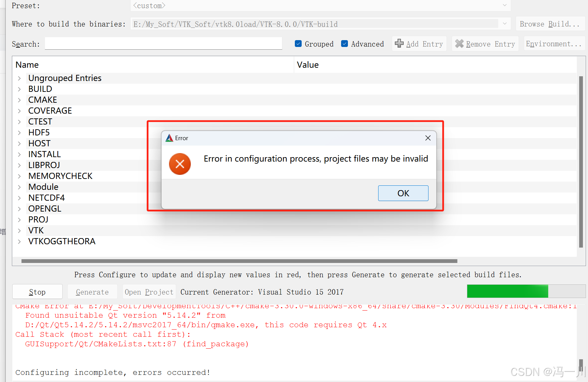This screenshot has width=588, height=382.
Task: Click 'Found unsuitable Qt version' log line
Action: point(125,315)
